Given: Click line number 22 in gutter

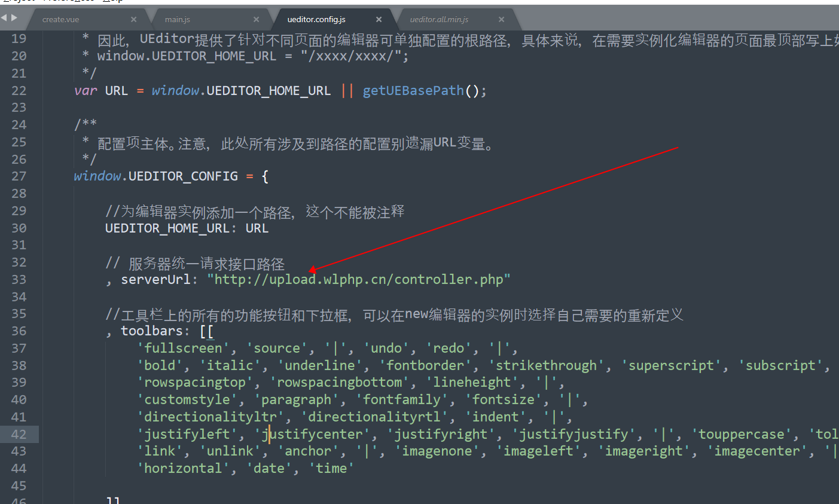Looking at the screenshot, I should (x=19, y=90).
